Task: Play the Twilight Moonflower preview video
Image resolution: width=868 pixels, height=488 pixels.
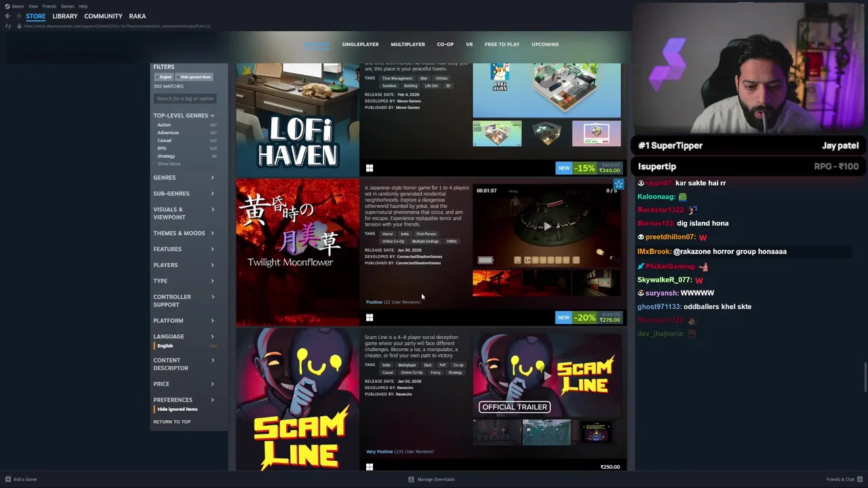Action: (x=547, y=226)
